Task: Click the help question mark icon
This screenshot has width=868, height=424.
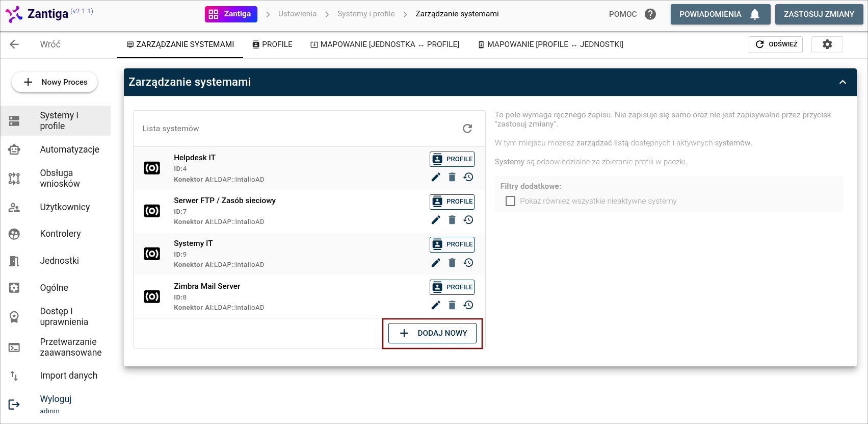Action: [x=650, y=14]
